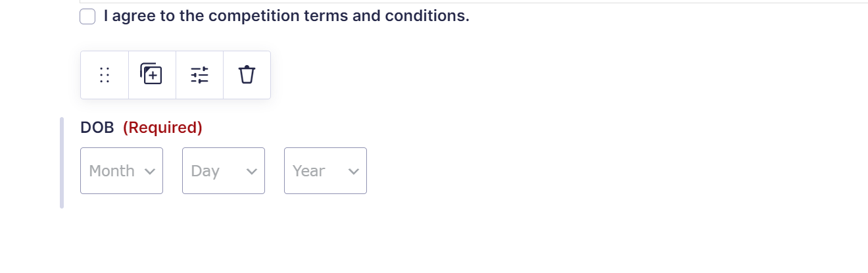868x273 pixels.
Task: Grab the six-dot drag handle icon
Action: coord(105,75)
